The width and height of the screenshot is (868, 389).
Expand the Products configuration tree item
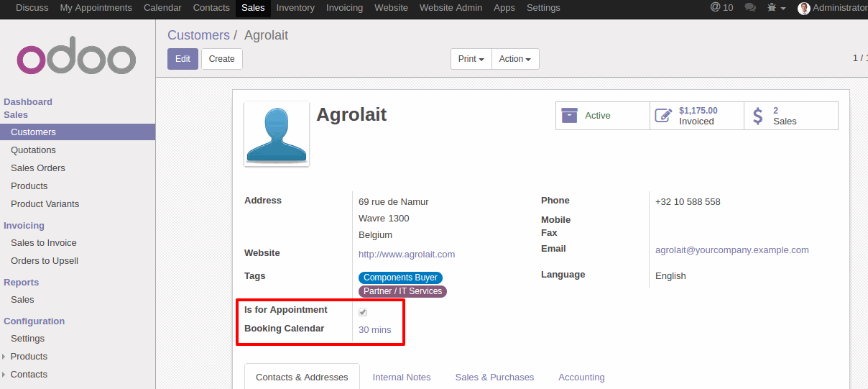click(4, 357)
